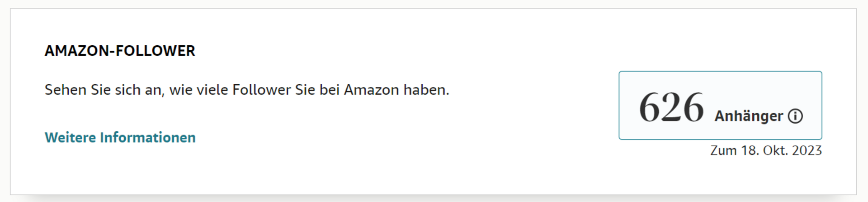Click the first digit 6 of the count

click(650, 107)
